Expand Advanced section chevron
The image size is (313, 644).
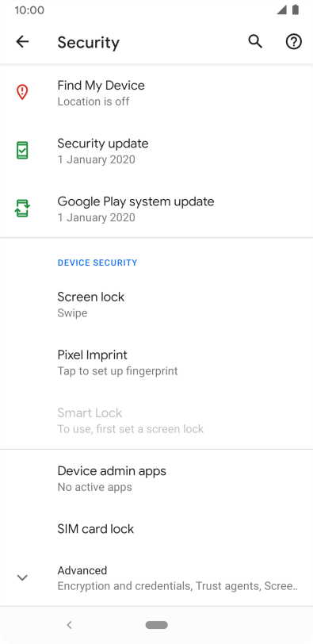[22, 577]
